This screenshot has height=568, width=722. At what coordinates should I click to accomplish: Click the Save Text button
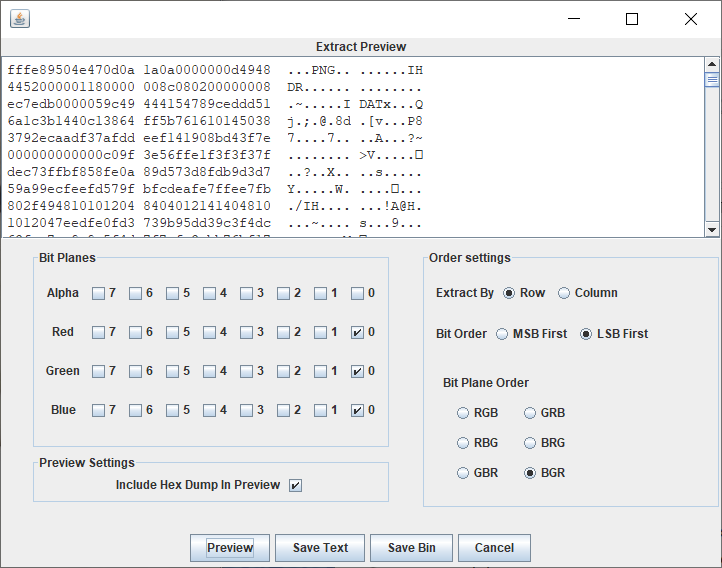click(320, 548)
